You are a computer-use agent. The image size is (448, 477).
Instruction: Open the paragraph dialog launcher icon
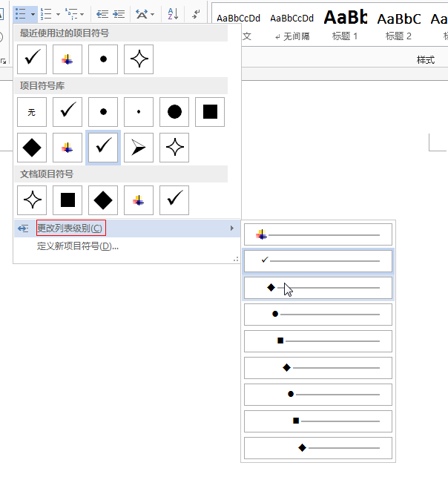[x=4, y=62]
